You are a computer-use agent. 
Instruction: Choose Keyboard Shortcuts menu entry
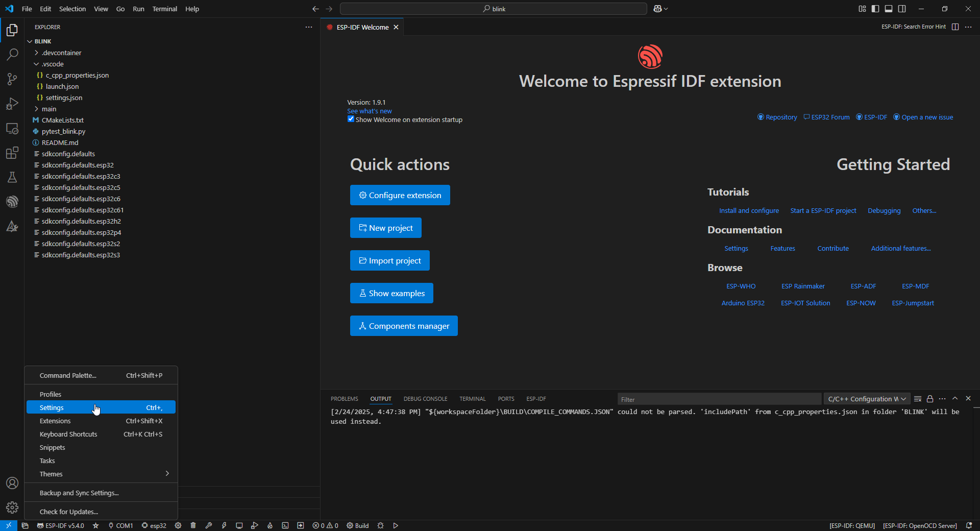(101, 434)
